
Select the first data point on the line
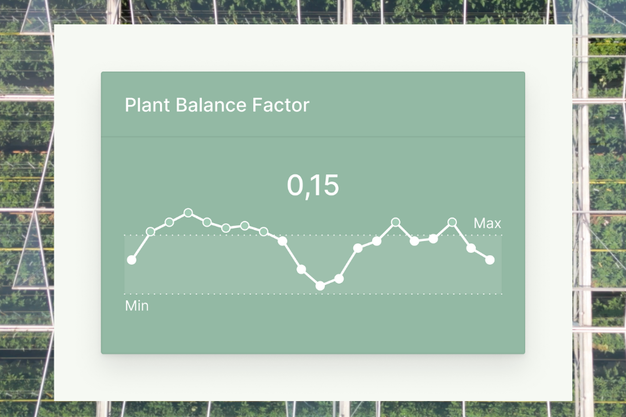tap(132, 260)
